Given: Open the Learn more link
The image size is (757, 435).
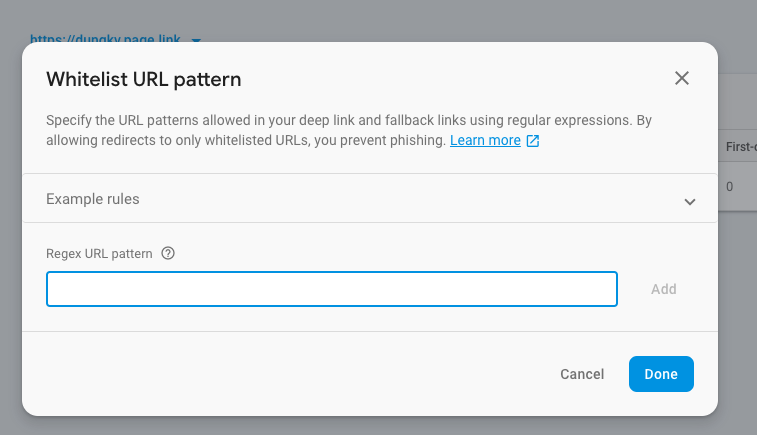Looking at the screenshot, I should click(485, 141).
